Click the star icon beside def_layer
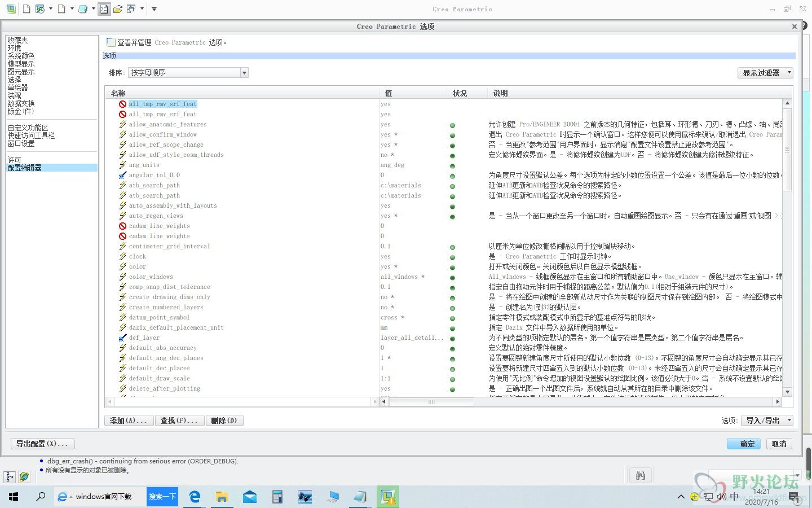812x508 pixels. (122, 338)
